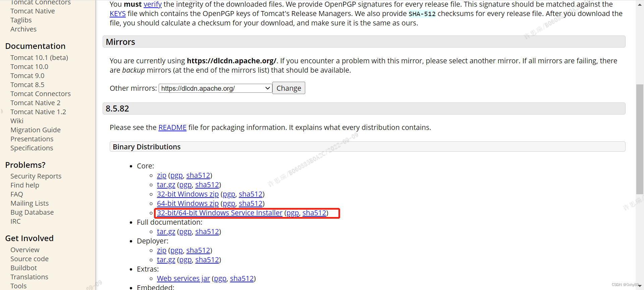Open the FAQ link
The image size is (644, 290).
[17, 194]
